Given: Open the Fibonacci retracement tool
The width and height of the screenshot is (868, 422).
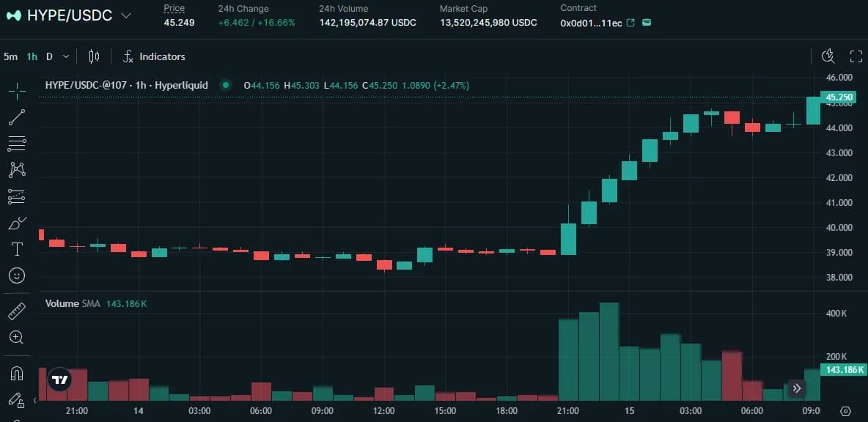Looking at the screenshot, I should (17, 144).
